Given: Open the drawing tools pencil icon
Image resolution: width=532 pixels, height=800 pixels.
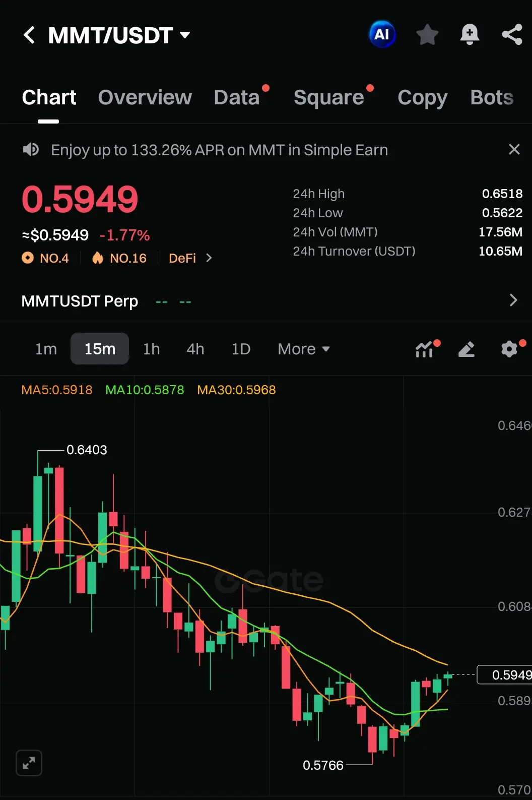Looking at the screenshot, I should 467,349.
